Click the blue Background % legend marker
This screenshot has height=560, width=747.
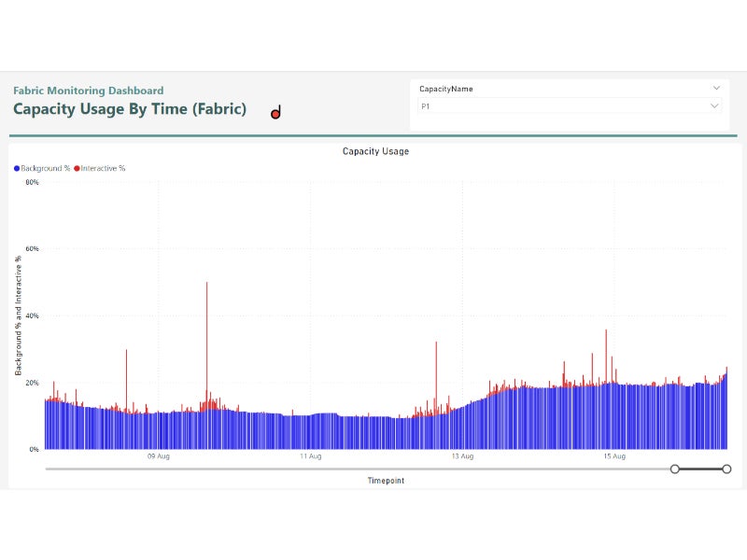pyautogui.click(x=17, y=169)
